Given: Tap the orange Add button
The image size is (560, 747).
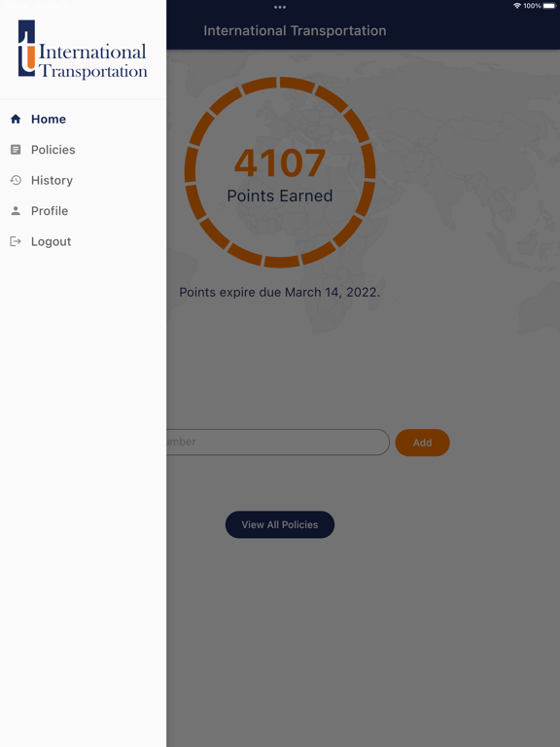Looking at the screenshot, I should [422, 443].
